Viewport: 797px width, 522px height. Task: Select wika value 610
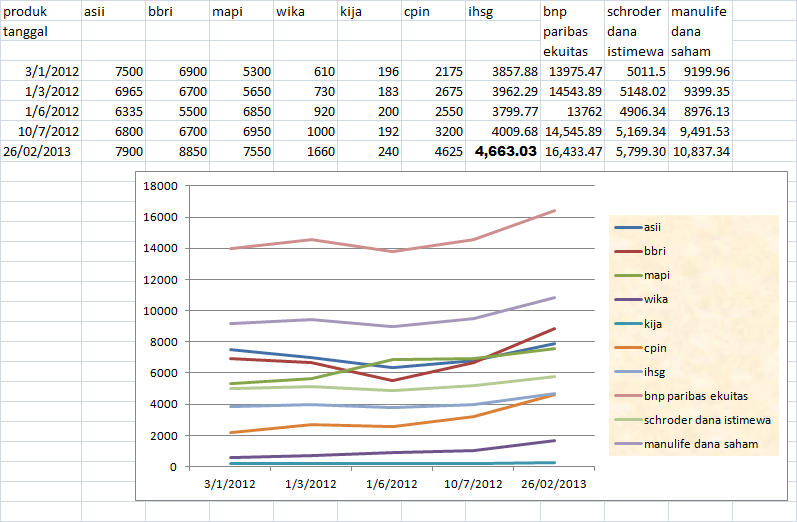tap(305, 71)
